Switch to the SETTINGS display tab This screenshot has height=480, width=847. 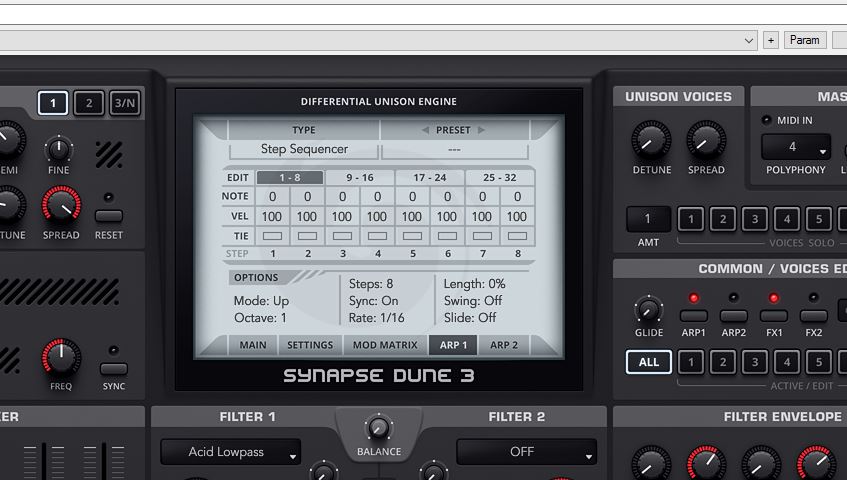(x=310, y=345)
